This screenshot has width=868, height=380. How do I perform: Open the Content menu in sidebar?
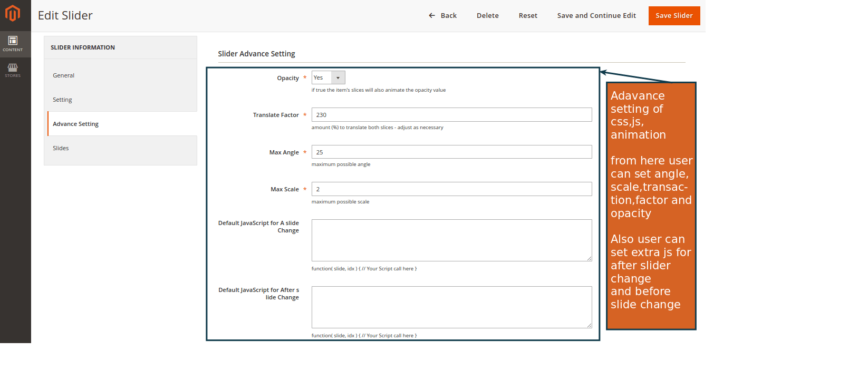(13, 44)
